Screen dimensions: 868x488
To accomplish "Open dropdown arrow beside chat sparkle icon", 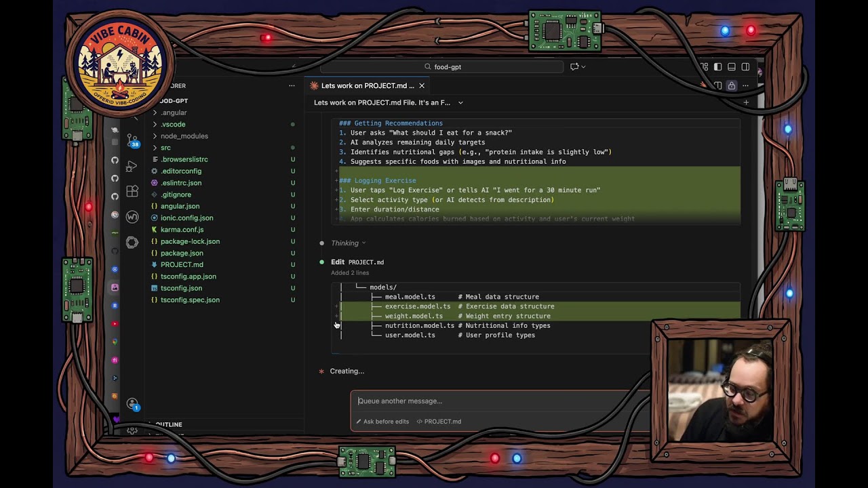I will pyautogui.click(x=583, y=66).
